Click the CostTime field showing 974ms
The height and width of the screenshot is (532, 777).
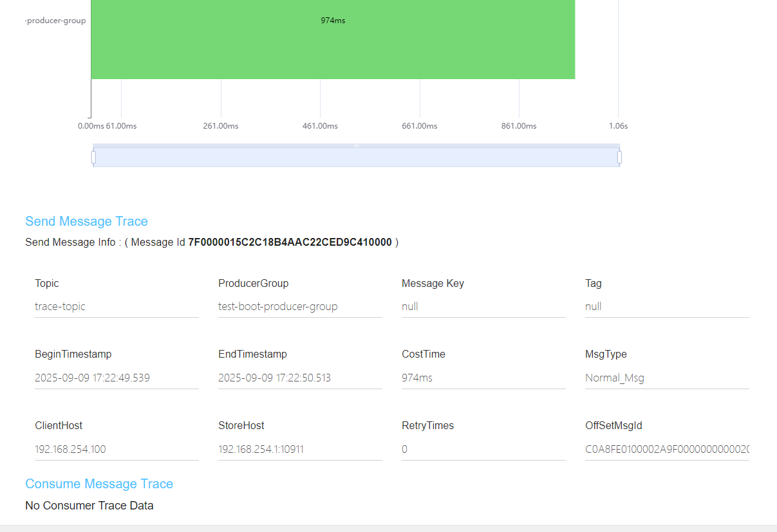[483, 378]
